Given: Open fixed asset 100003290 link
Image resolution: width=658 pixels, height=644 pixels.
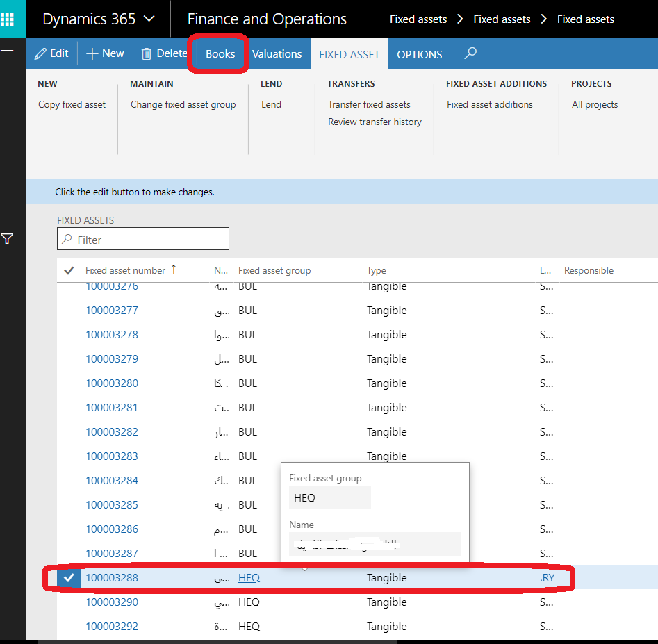Looking at the screenshot, I should coord(112,602).
